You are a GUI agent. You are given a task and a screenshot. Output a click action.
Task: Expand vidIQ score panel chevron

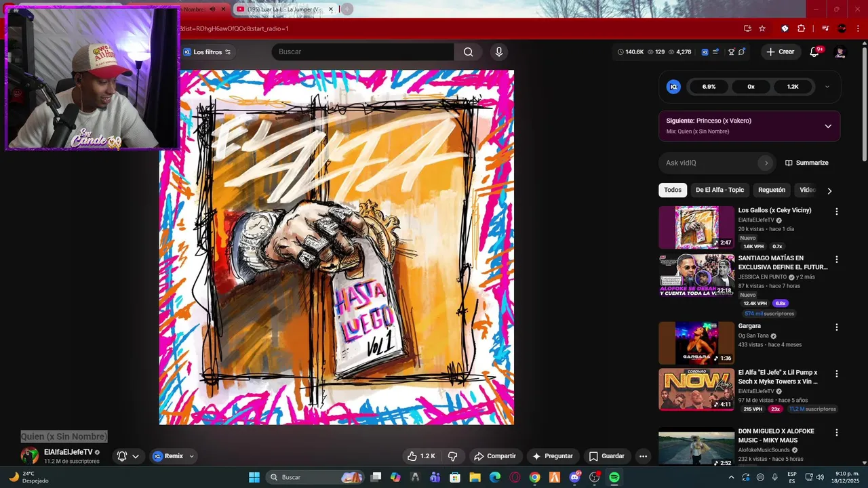click(827, 87)
